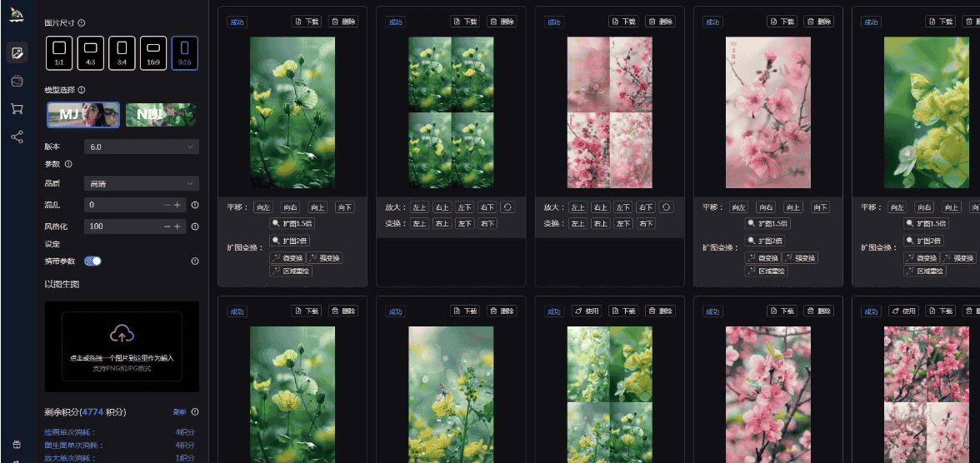Click the app logo at top left
This screenshot has width=980, height=463.
tap(17, 14)
